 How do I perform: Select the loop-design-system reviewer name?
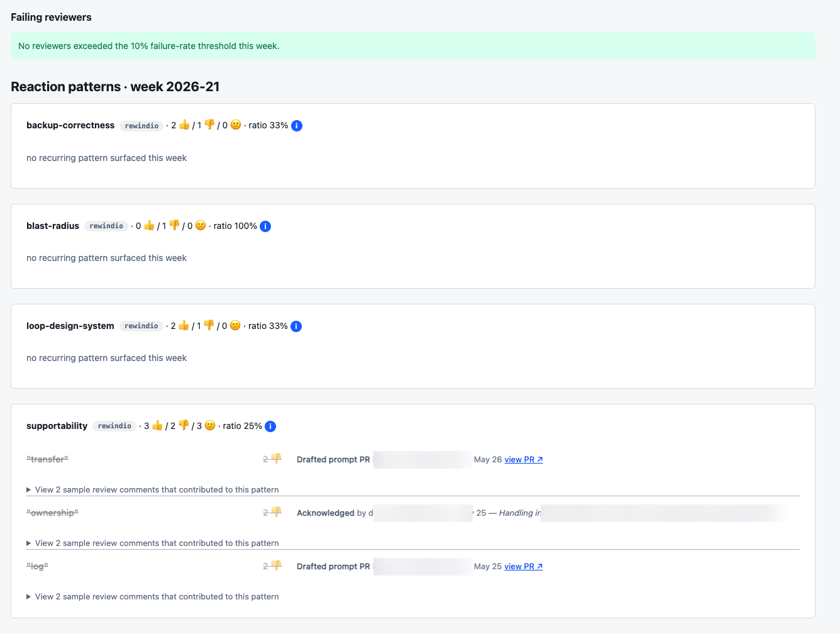[x=70, y=326]
